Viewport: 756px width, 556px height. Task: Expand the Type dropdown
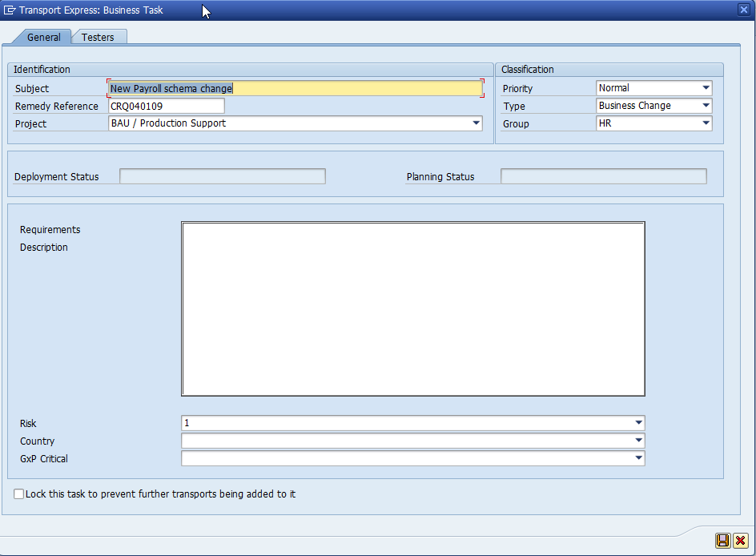click(706, 105)
